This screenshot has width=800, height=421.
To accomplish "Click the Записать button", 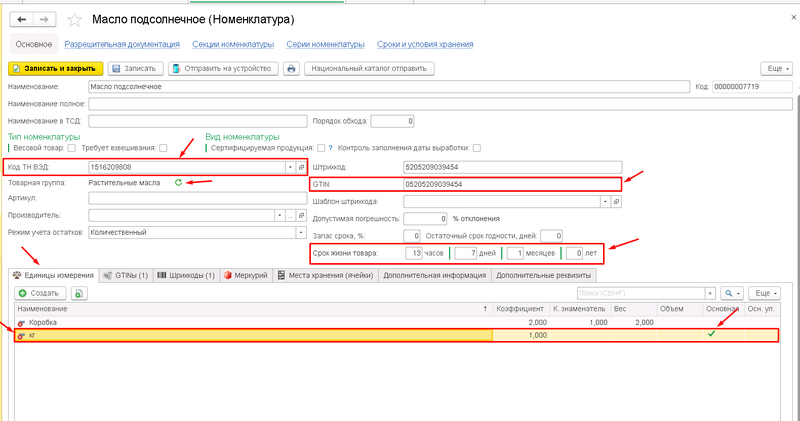I will (136, 68).
